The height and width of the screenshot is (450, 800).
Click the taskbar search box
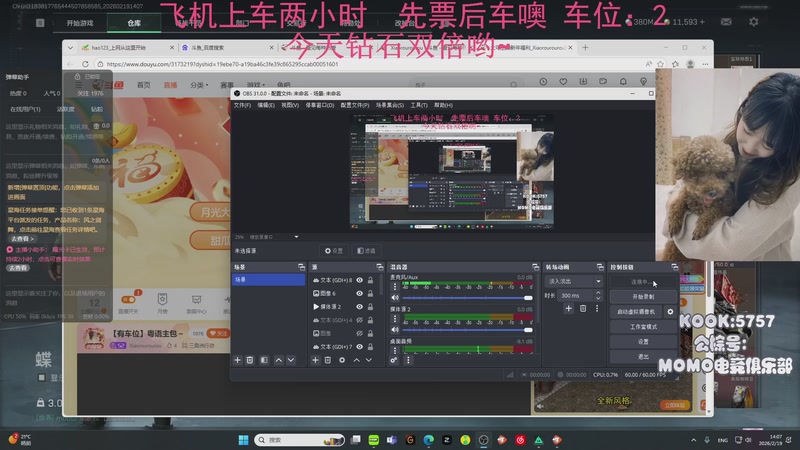click(299, 440)
